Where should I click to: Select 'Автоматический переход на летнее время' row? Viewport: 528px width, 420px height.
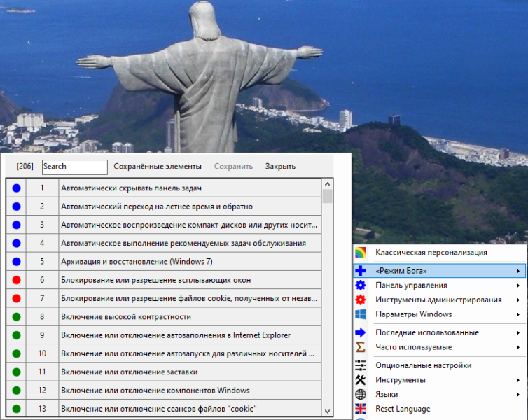pos(164,206)
